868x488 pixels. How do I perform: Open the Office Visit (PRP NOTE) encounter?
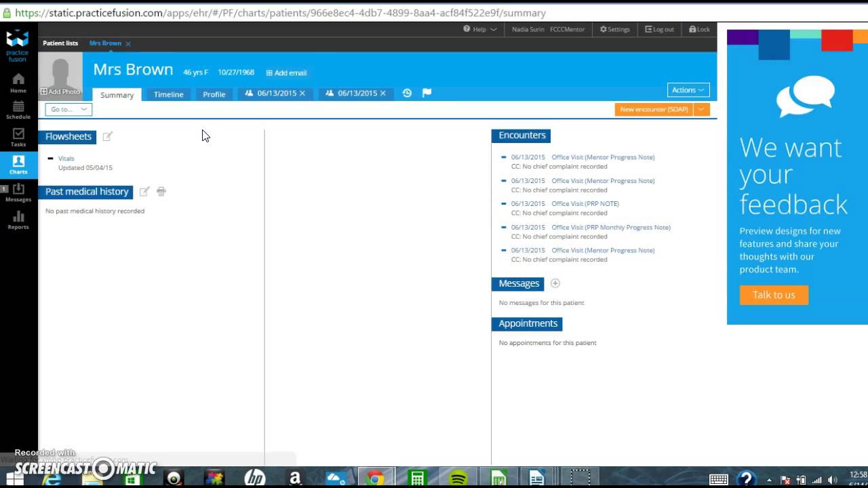point(585,203)
